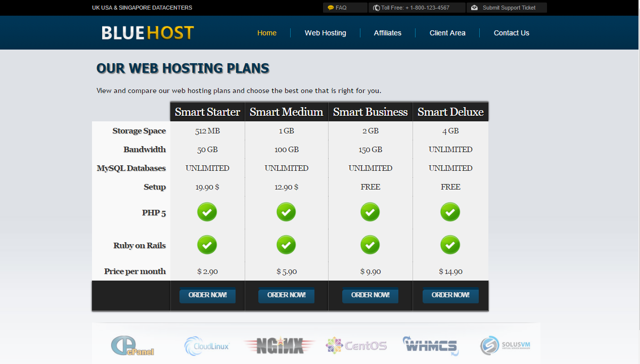Order the Smart Deluxe plan now

pos(450,295)
